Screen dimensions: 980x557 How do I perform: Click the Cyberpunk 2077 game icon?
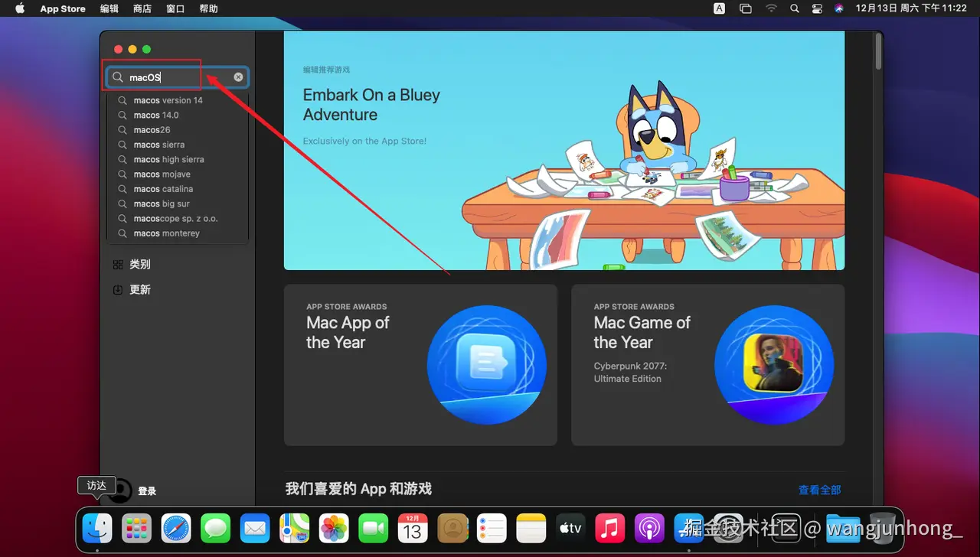click(x=774, y=365)
